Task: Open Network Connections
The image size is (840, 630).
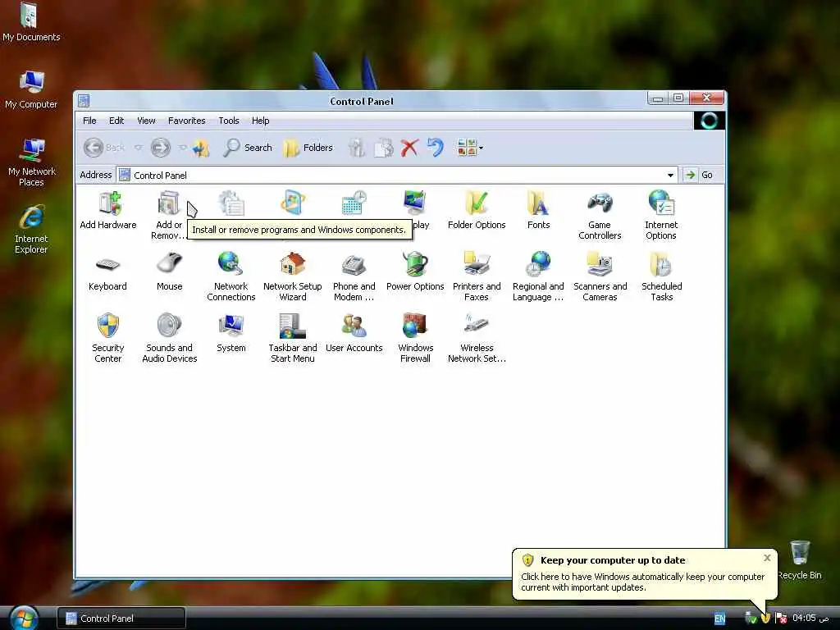Action: tap(231, 276)
